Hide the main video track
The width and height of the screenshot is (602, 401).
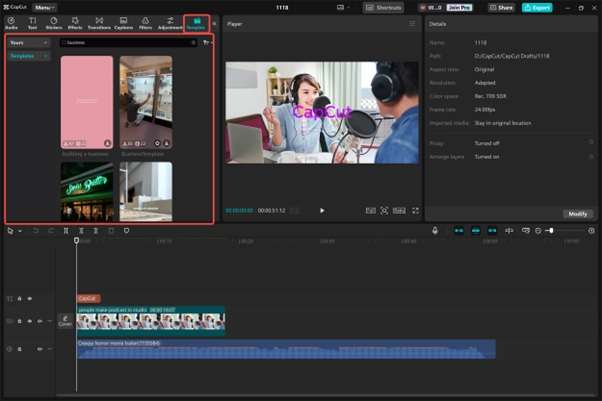30,321
